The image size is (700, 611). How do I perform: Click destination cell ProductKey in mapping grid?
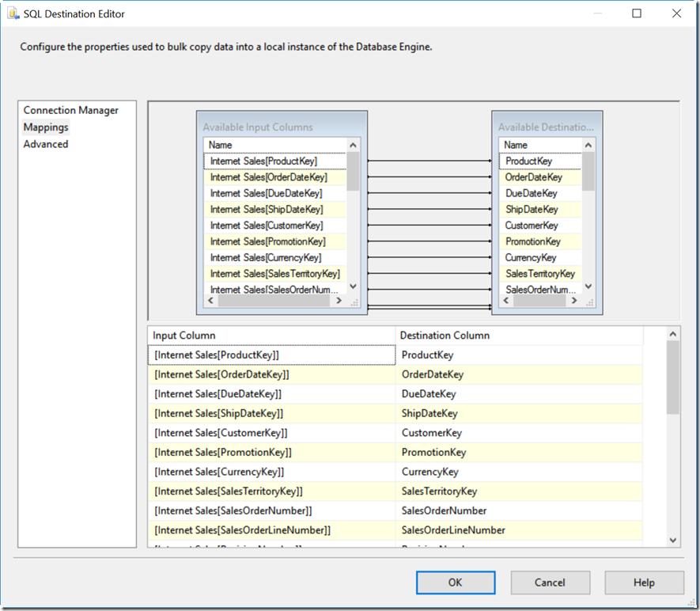coord(519,355)
